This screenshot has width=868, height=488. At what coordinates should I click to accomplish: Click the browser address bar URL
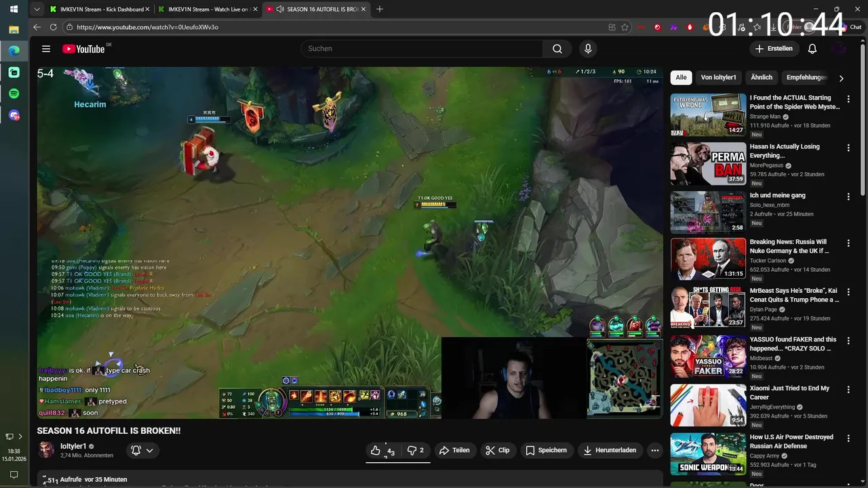click(147, 27)
